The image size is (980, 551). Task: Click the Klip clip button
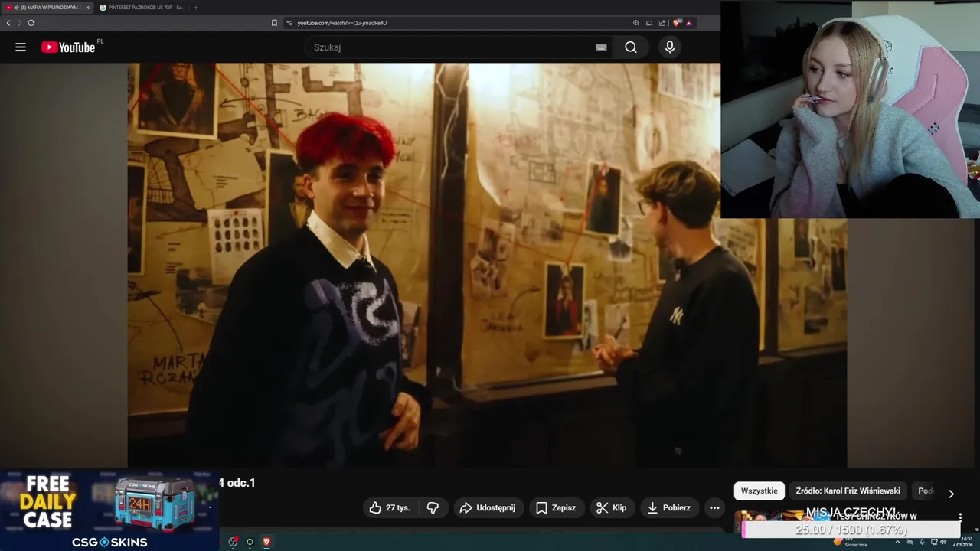click(x=612, y=507)
